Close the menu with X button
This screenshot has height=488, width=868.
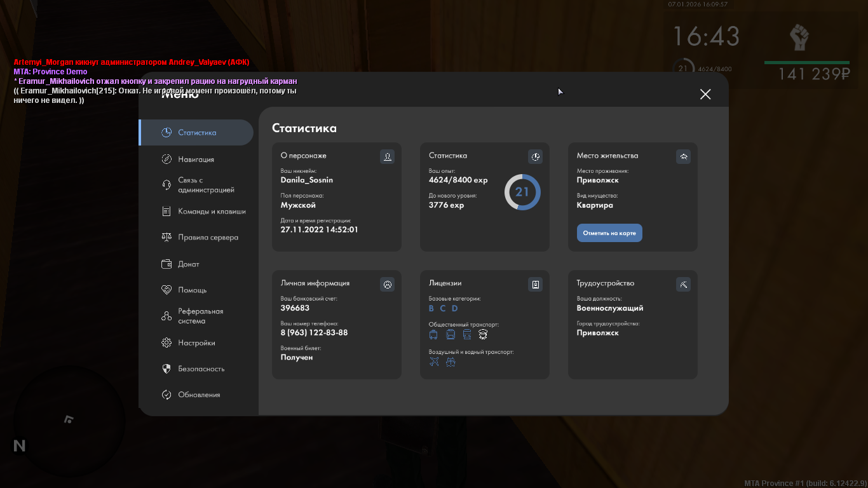(x=705, y=95)
